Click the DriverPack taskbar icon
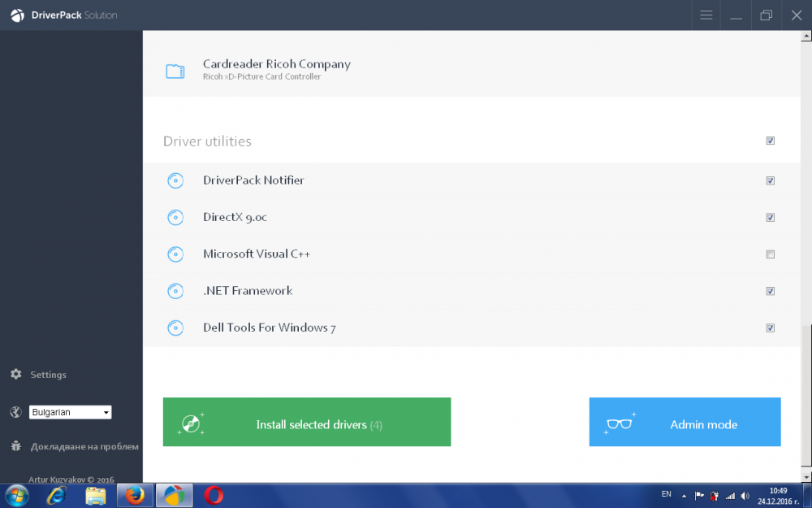 pyautogui.click(x=175, y=496)
